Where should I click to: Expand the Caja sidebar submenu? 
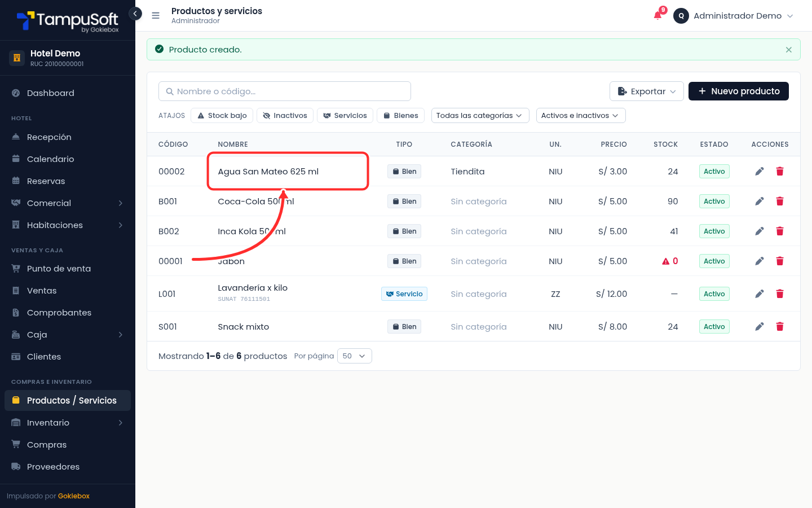(x=68, y=335)
